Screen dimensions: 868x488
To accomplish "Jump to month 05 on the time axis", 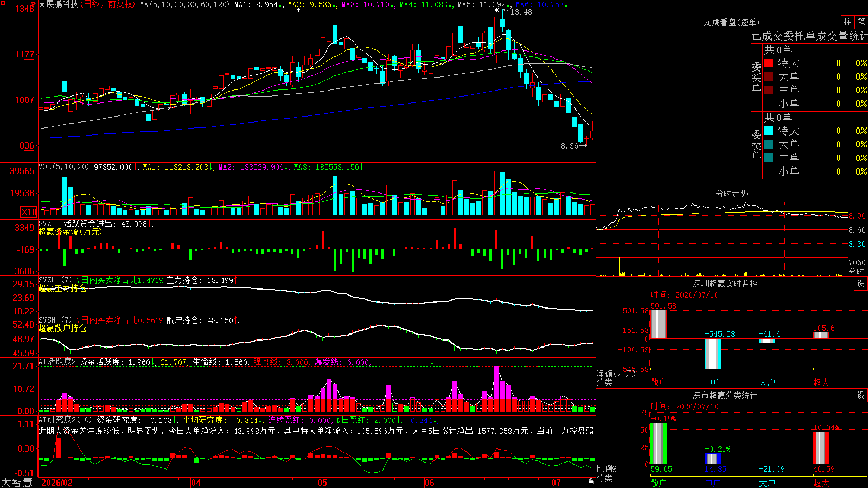I will [322, 483].
